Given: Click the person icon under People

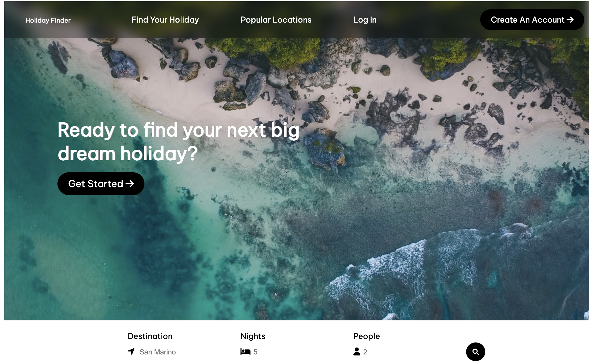Looking at the screenshot, I should point(356,352).
